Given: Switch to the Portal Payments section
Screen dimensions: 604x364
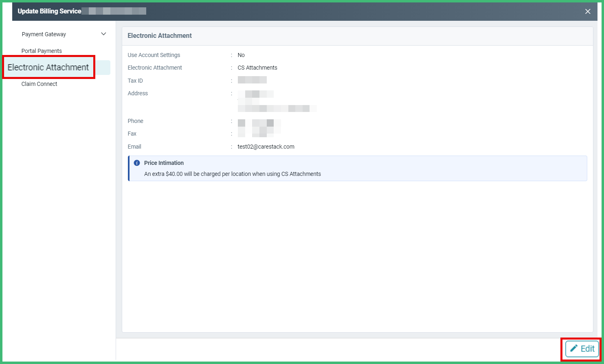Looking at the screenshot, I should pyautogui.click(x=42, y=50).
